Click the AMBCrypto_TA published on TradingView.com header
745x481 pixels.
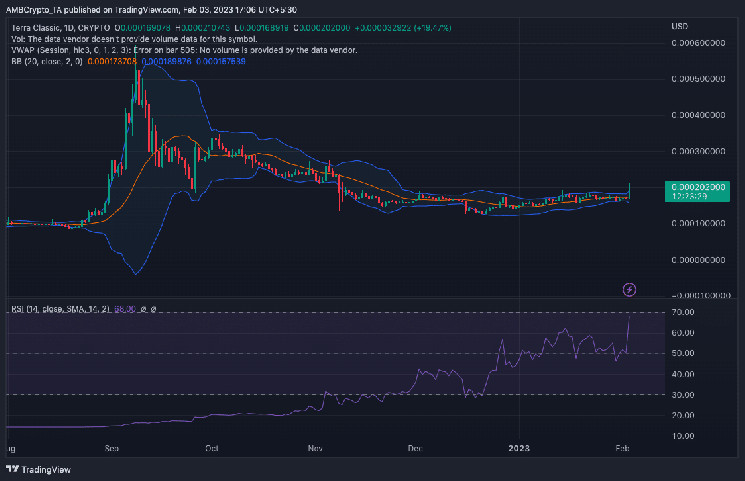pyautogui.click(x=151, y=10)
